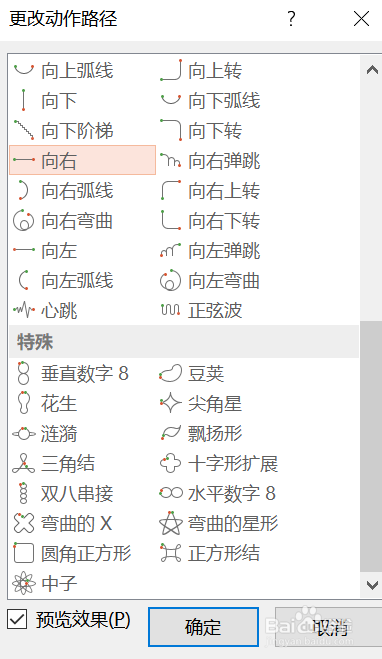The image size is (382, 659).
Task: Pick the 尖角星 pointed star path icon
Action: tap(170, 403)
